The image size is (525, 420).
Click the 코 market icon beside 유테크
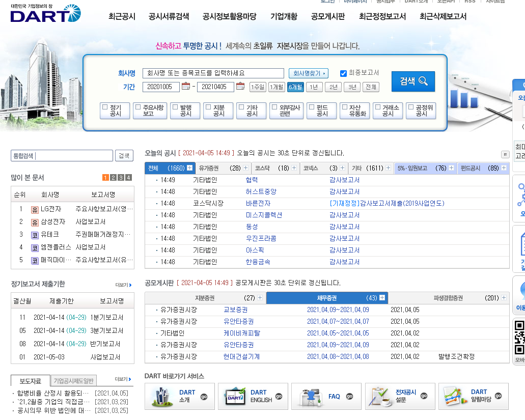[35, 235]
